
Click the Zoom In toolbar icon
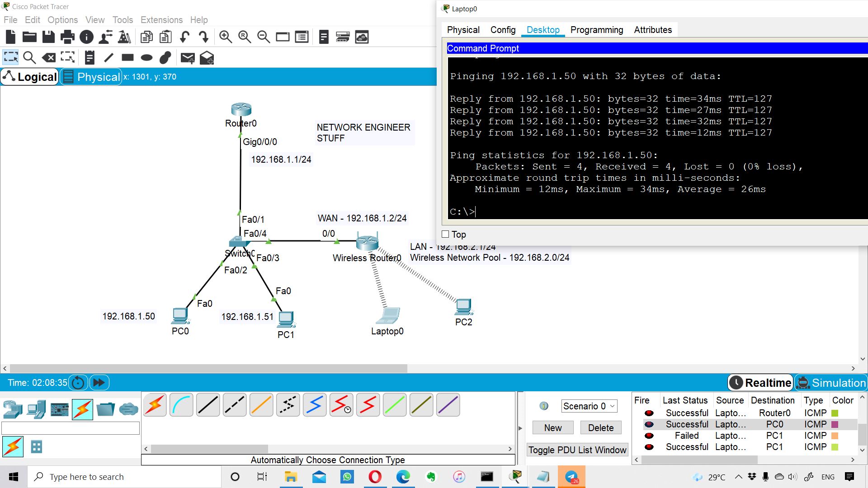225,37
